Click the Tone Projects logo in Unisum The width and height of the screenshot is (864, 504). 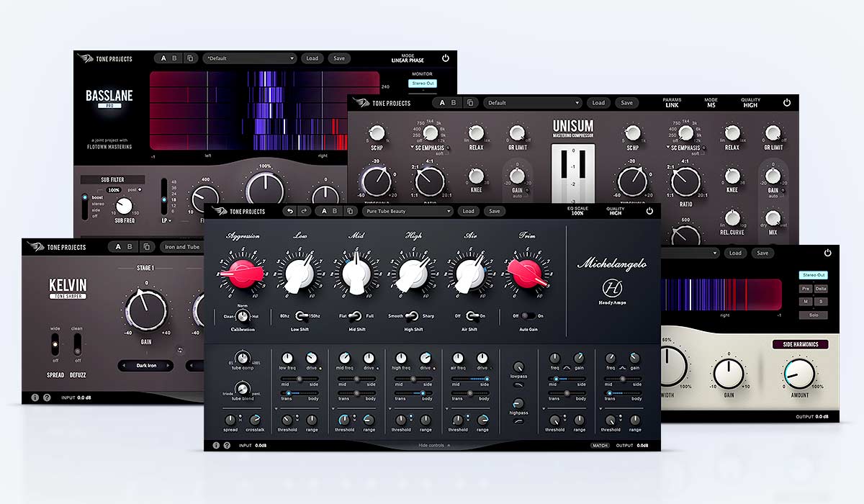pos(382,103)
